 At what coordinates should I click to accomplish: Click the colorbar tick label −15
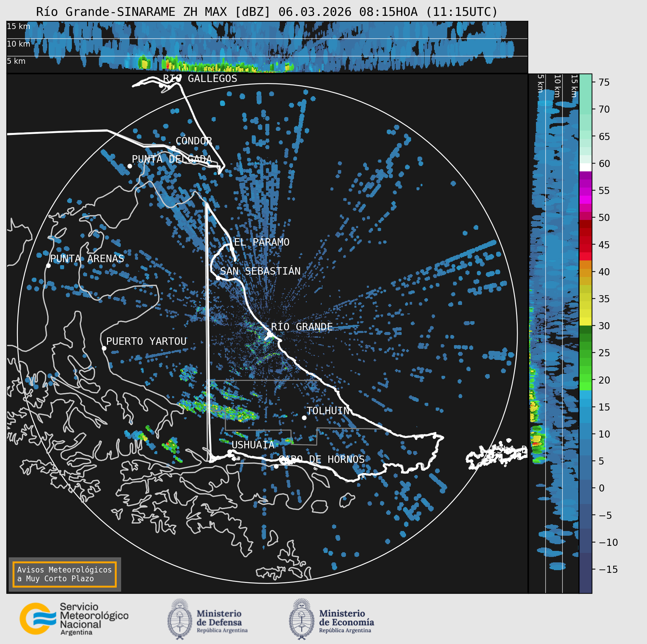(608, 569)
